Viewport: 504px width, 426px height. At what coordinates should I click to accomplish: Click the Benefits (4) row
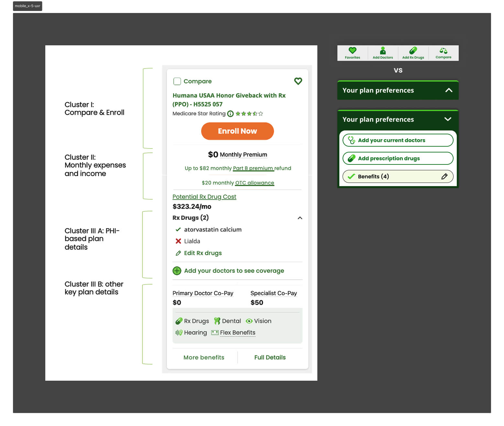[398, 176]
